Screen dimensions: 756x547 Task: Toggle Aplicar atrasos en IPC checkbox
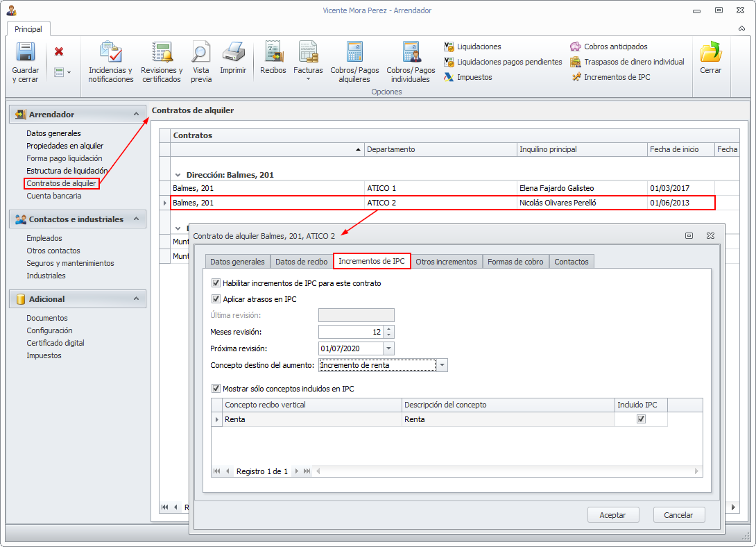point(216,298)
